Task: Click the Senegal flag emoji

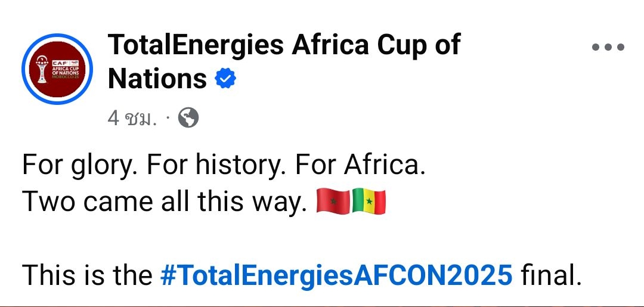Action: [x=369, y=201]
